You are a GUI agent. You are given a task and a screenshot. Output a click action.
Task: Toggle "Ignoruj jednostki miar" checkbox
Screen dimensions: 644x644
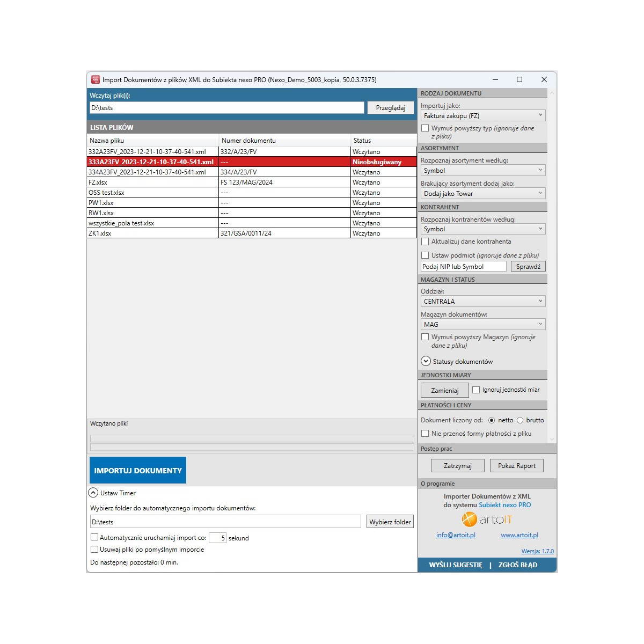477,390
